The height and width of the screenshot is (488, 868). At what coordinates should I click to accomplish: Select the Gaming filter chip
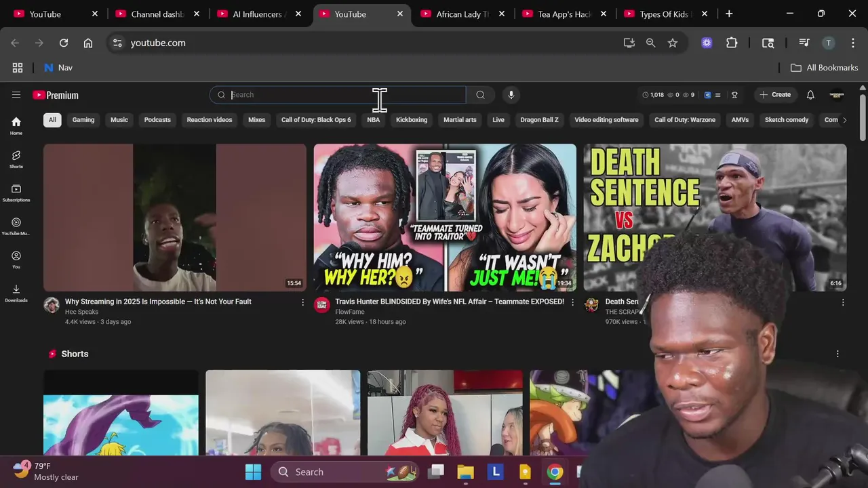pyautogui.click(x=83, y=120)
